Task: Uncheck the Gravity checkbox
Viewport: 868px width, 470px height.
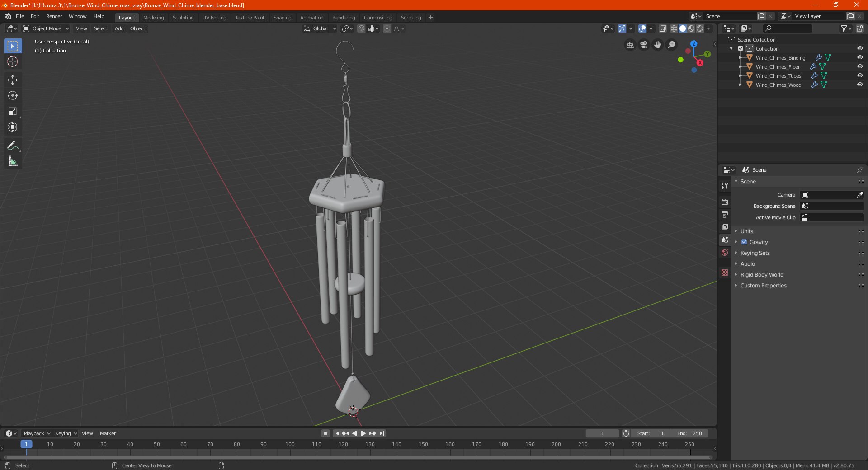Action: pos(744,242)
